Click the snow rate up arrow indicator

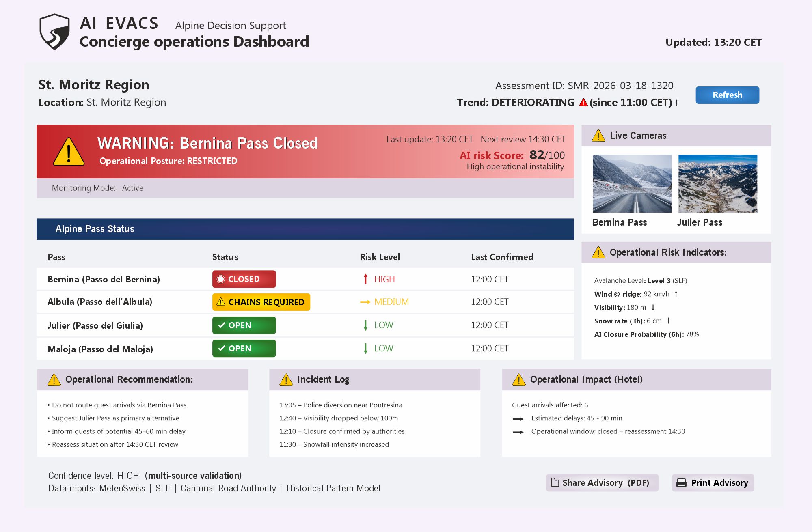[x=668, y=321]
